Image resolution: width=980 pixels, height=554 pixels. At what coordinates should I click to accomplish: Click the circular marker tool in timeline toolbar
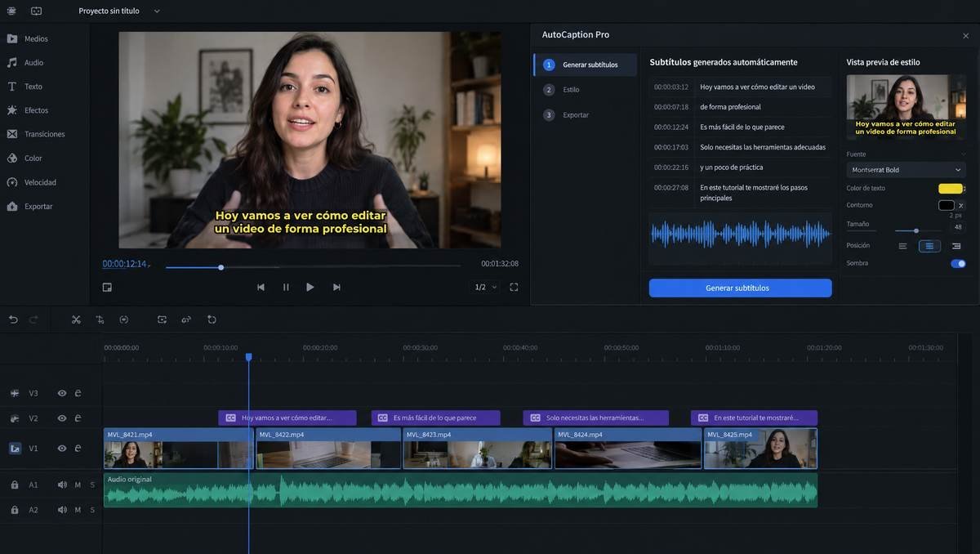pyautogui.click(x=124, y=319)
